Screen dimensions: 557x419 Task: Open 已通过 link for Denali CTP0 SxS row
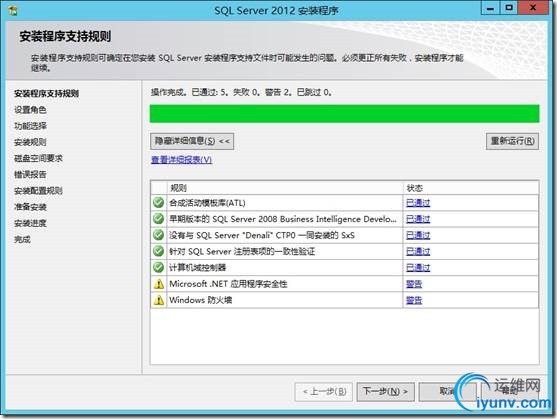(x=418, y=235)
